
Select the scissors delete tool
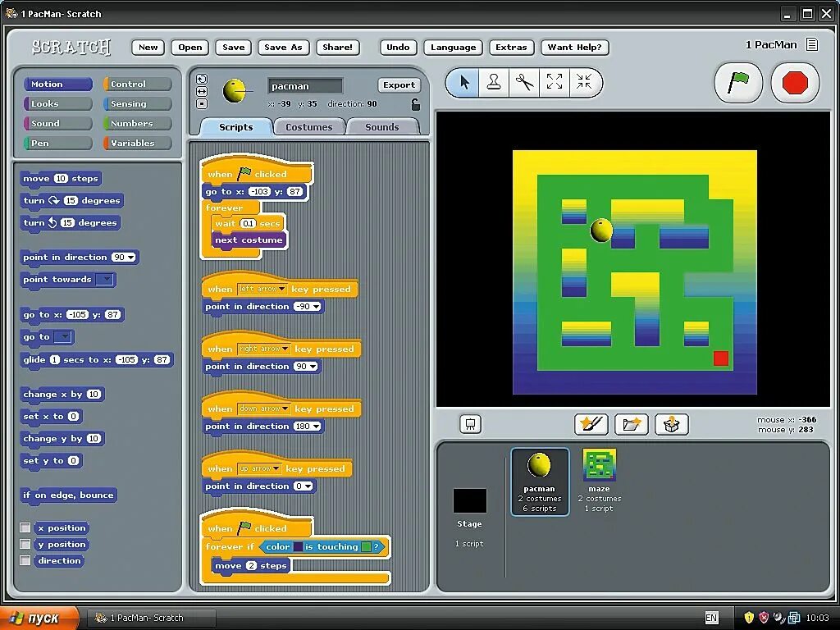point(524,83)
